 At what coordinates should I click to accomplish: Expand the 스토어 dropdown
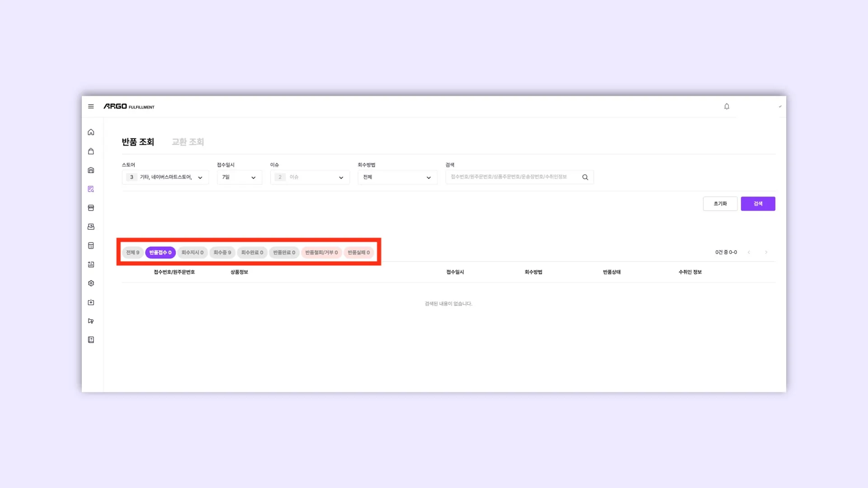click(165, 177)
